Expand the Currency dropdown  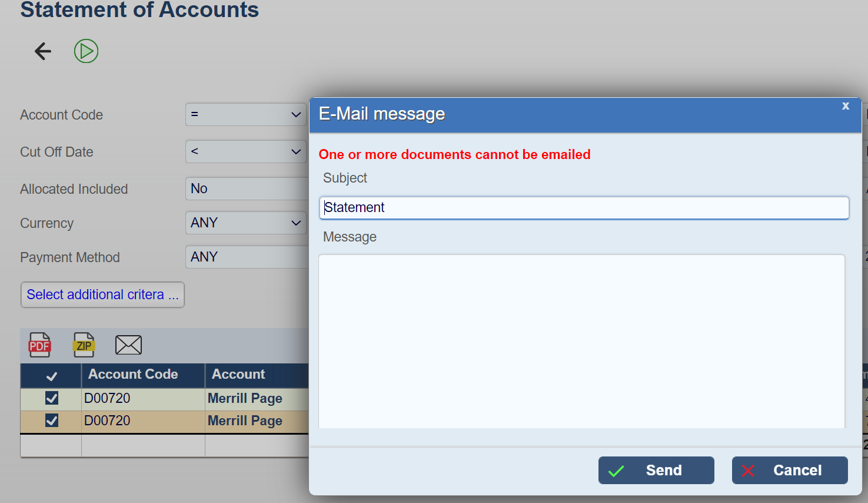pos(245,223)
